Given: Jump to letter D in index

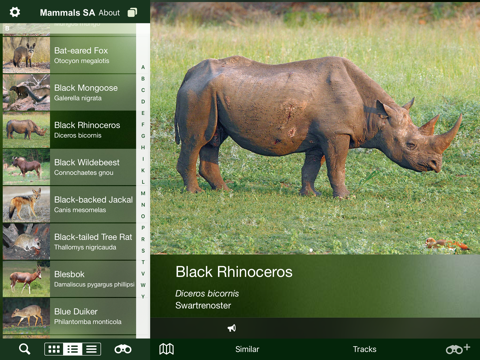Looking at the screenshot, I should pos(143,101).
